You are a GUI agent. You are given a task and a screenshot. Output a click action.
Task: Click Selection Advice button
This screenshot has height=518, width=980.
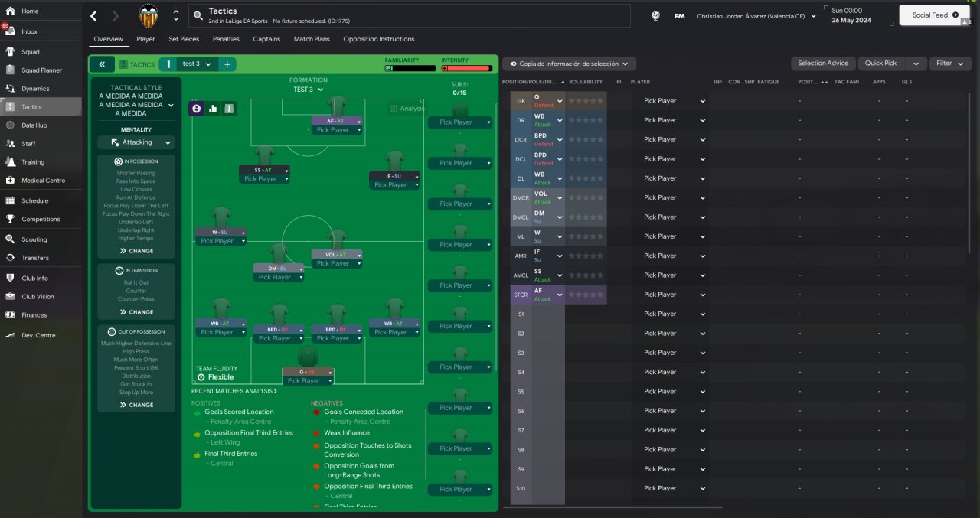(823, 64)
